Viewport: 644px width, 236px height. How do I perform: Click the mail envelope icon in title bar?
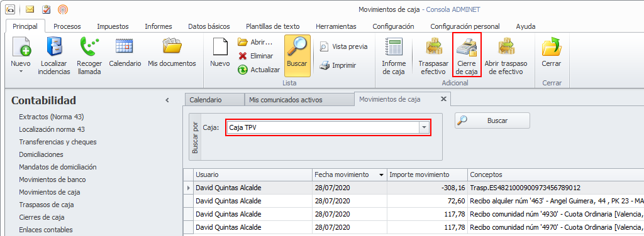point(30,9)
